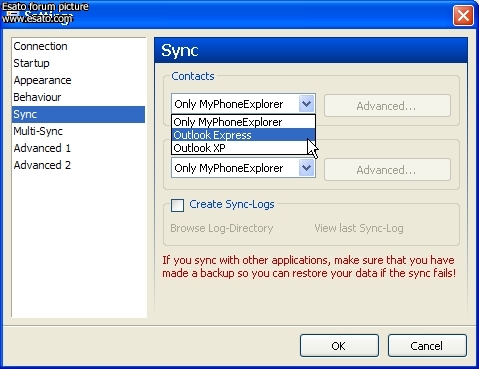Go to Appearance settings
479x369 pixels.
click(x=78, y=80)
